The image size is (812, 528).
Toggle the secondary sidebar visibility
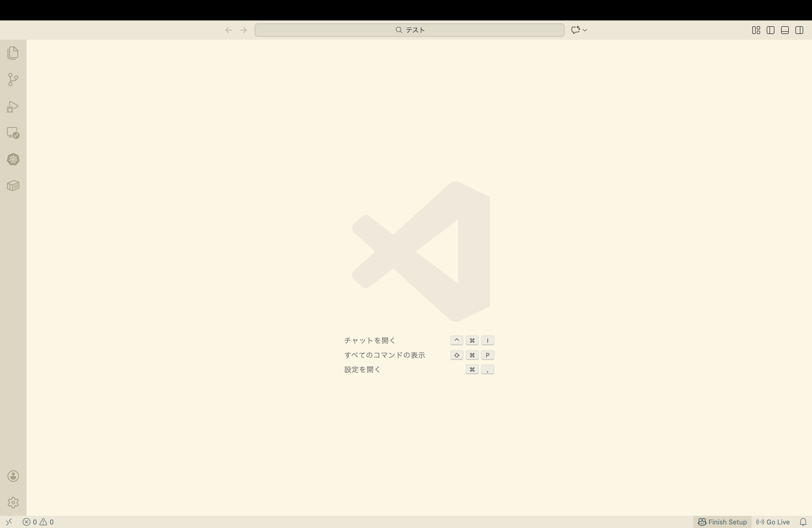click(x=799, y=30)
